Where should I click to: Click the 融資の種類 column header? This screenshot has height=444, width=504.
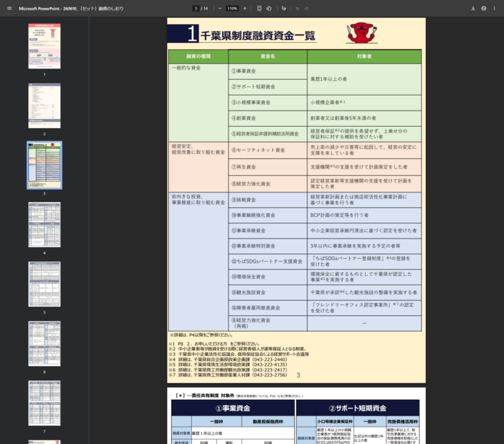tap(198, 57)
